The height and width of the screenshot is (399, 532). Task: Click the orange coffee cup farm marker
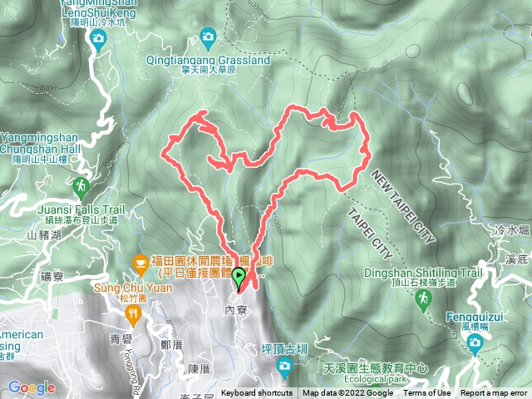pyautogui.click(x=140, y=264)
